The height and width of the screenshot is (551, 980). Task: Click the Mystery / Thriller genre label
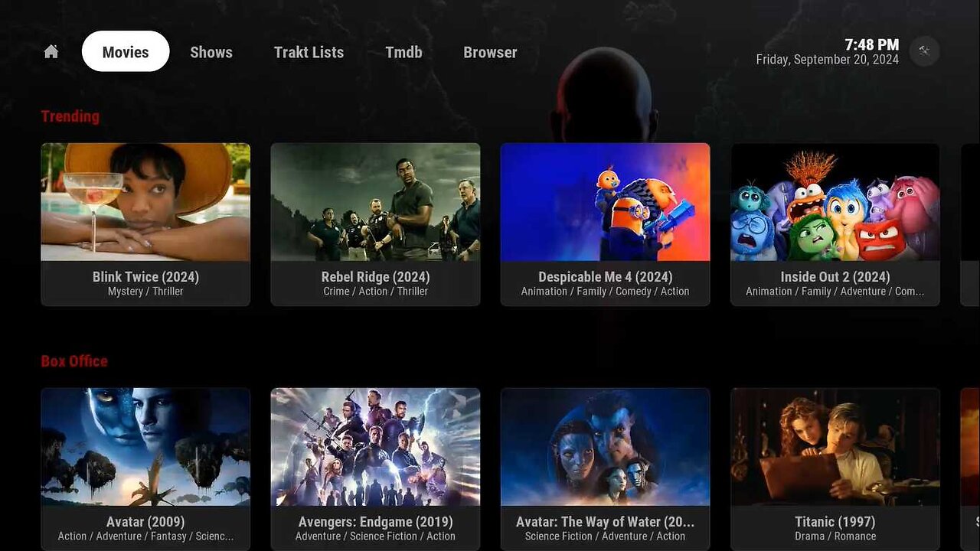(145, 292)
